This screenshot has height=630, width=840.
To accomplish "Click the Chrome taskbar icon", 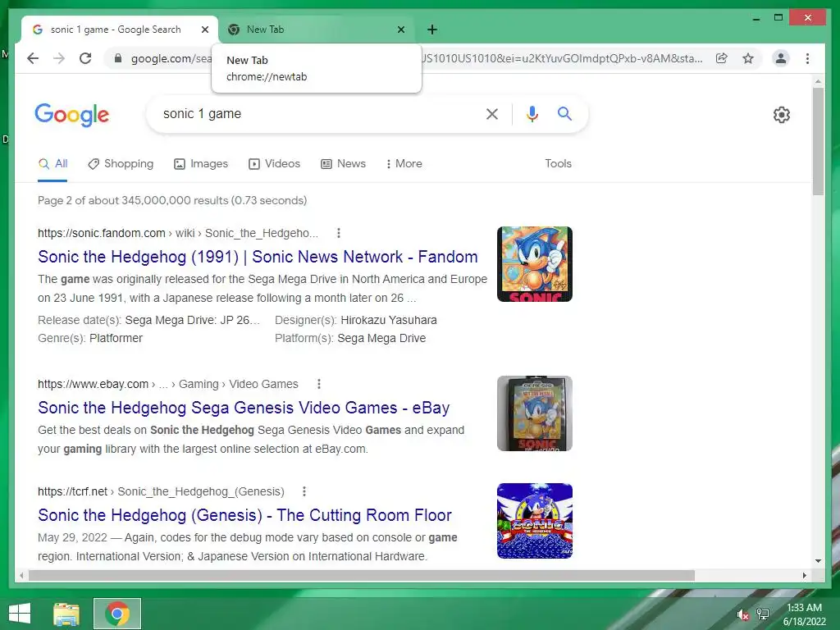I will 117,614.
